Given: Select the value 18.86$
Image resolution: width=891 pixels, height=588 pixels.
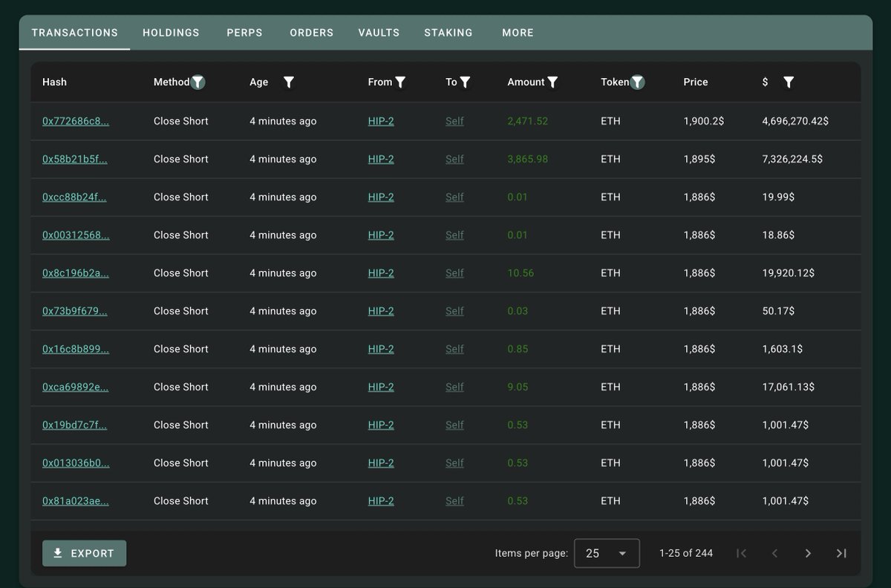Looking at the screenshot, I should pos(778,235).
